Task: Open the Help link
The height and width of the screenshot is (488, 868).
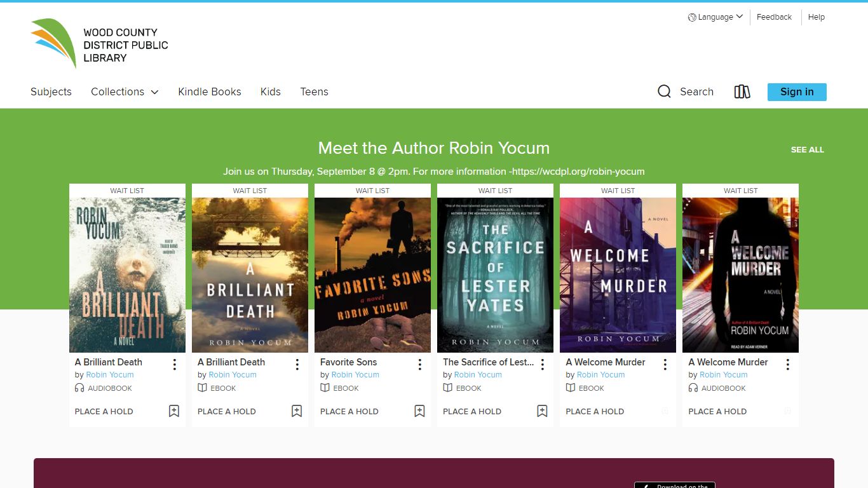Action: 817,17
